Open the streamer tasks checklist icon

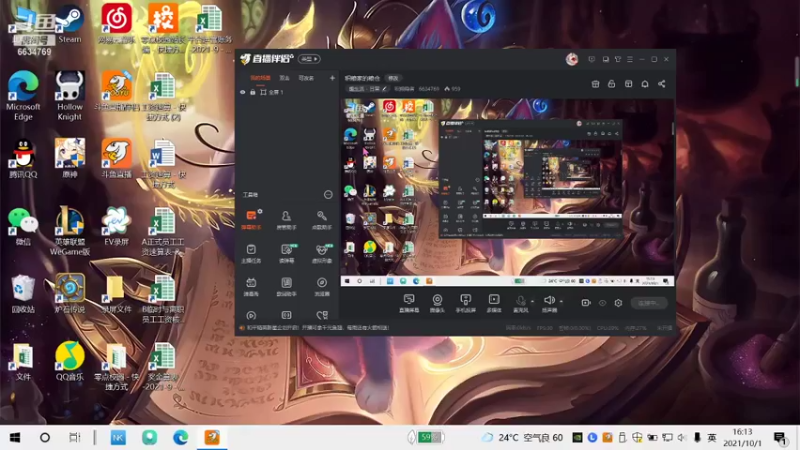tap(251, 253)
